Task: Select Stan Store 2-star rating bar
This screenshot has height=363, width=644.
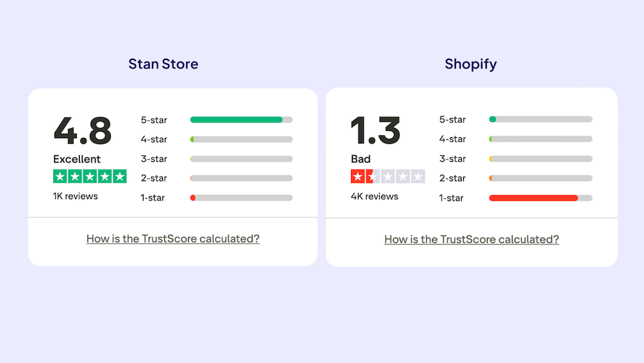Action: pos(241,178)
